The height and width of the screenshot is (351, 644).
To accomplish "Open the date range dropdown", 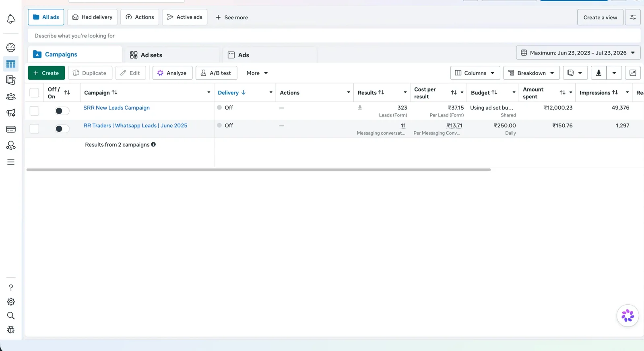I will [x=578, y=53].
